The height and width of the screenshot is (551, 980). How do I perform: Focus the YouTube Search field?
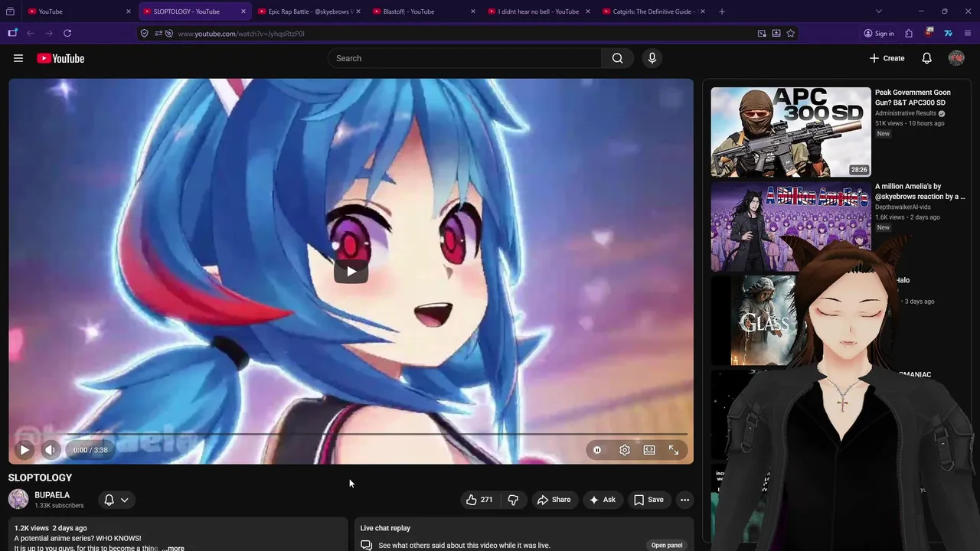[465, 58]
